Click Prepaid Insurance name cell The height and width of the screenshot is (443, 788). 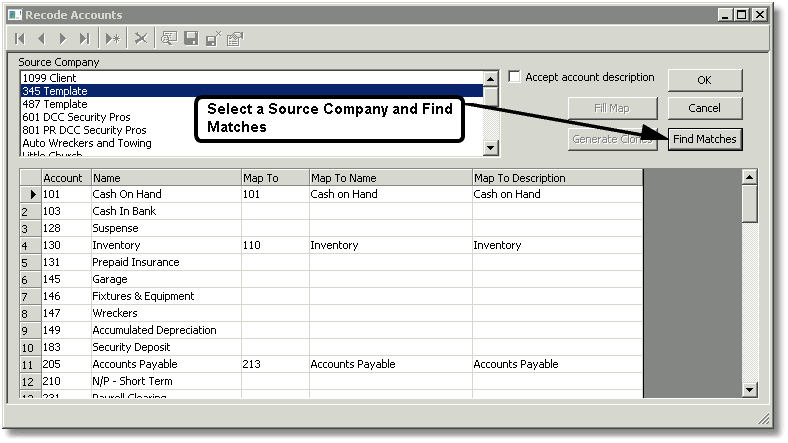pos(166,262)
